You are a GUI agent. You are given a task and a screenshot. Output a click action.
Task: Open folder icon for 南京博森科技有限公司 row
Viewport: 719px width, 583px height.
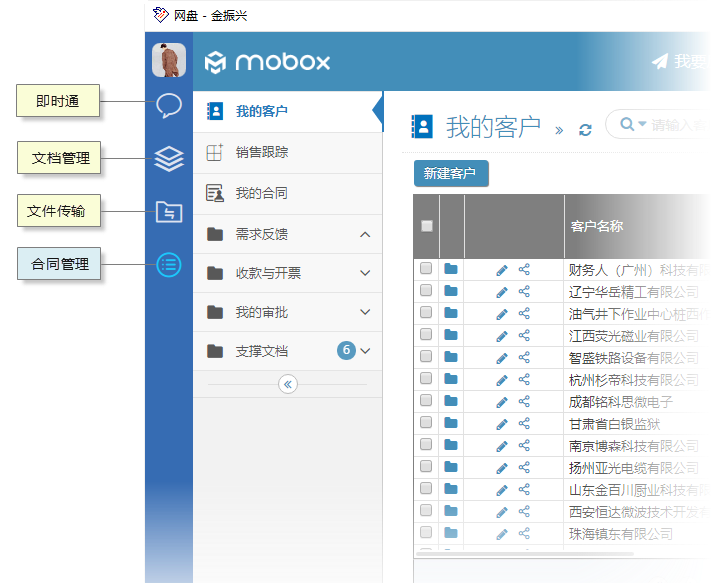point(451,445)
